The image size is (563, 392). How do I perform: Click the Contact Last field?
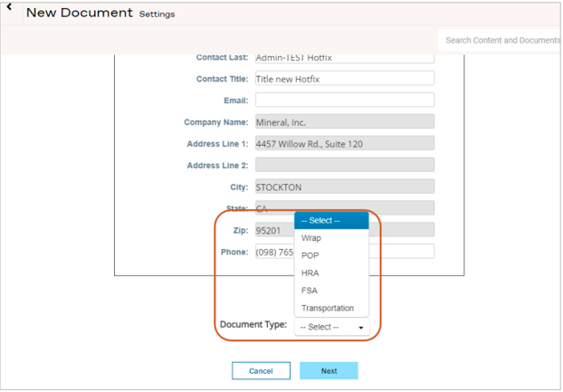345,58
